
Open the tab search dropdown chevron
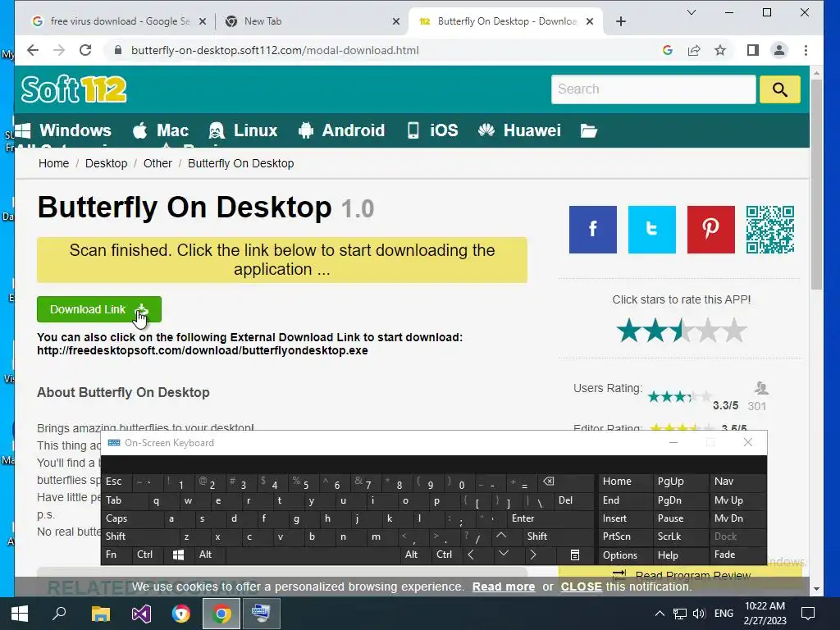coord(692,12)
